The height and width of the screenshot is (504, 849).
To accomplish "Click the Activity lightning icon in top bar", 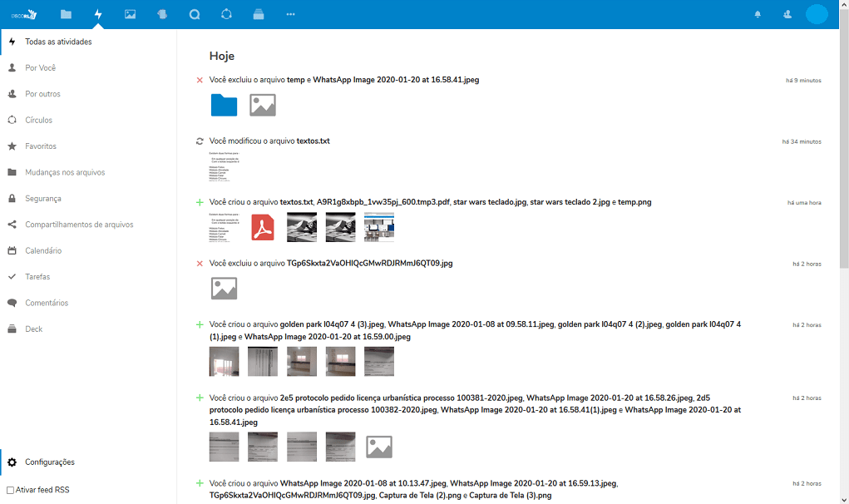I will (x=98, y=14).
